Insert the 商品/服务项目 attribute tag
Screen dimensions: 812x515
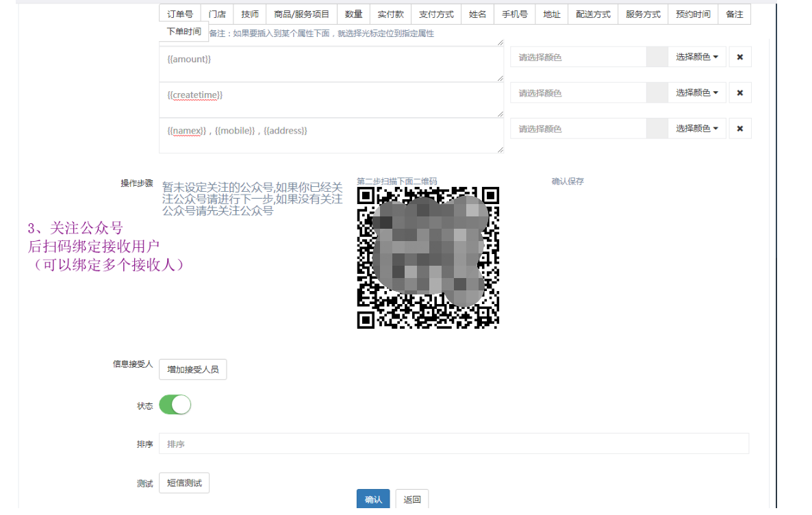click(301, 14)
